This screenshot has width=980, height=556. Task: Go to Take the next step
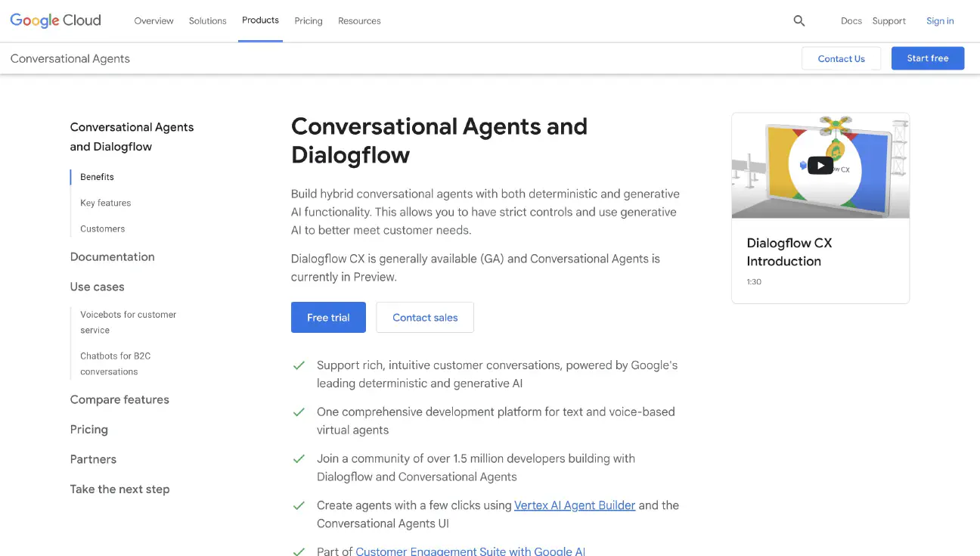[119, 489]
